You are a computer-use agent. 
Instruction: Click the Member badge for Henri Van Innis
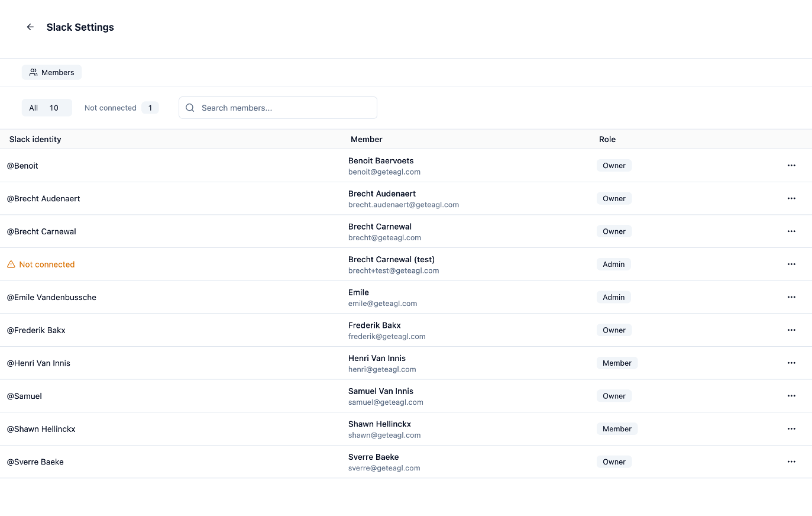[617, 363]
